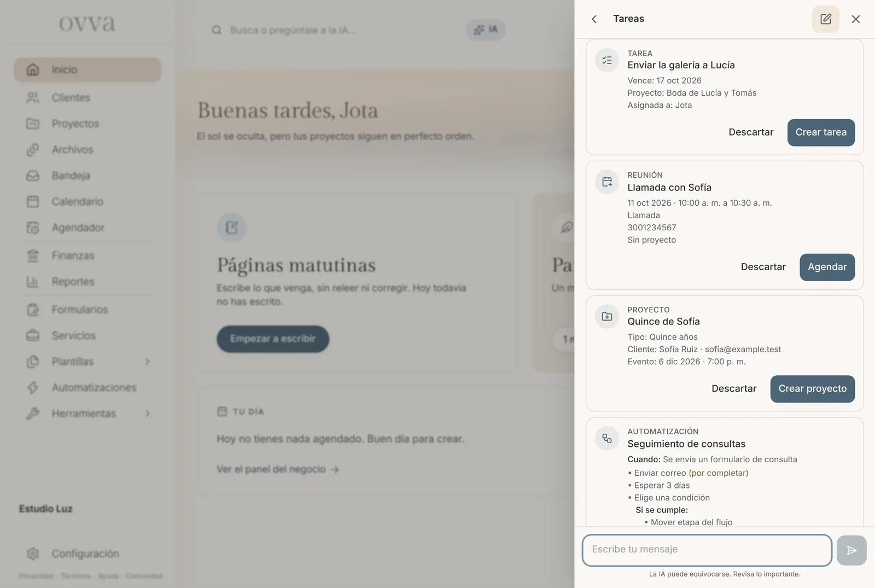Click the Finanzas bank icon
The image size is (875, 588).
[x=33, y=255]
